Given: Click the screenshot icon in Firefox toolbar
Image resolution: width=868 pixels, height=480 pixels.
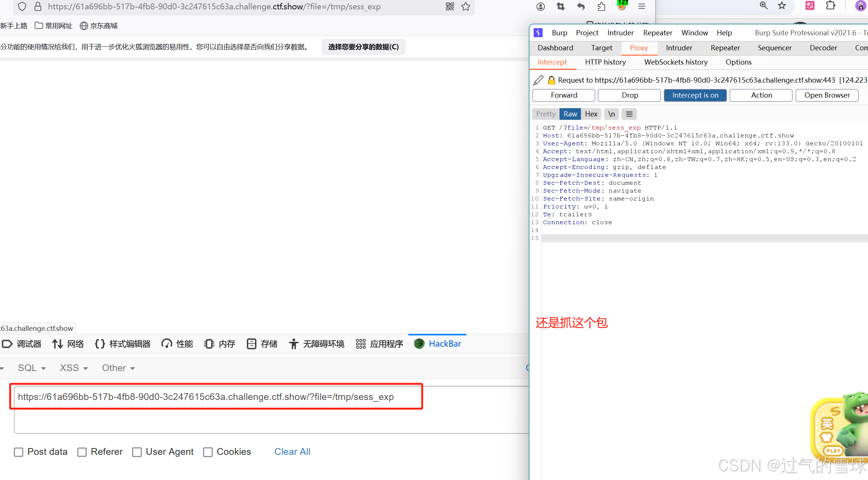Looking at the screenshot, I should pos(560,6).
